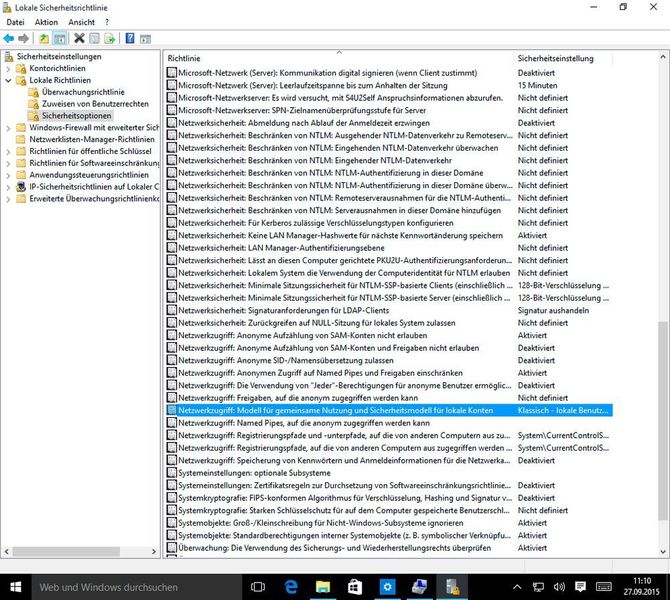The height and width of the screenshot is (600, 670).
Task: Open help via blue question icon
Action: (x=130, y=38)
